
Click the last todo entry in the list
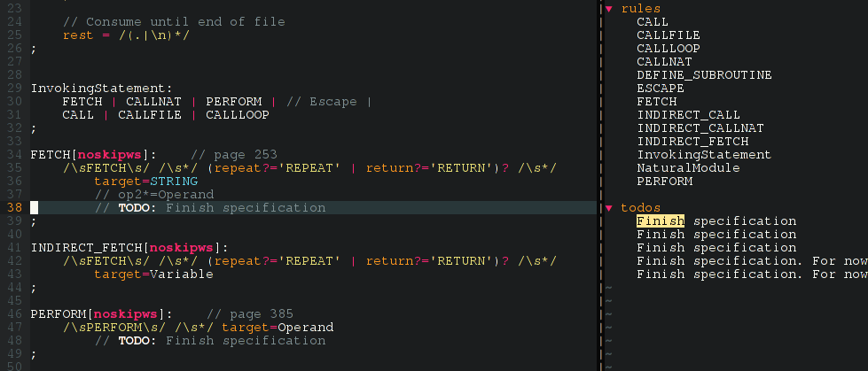tap(751, 274)
